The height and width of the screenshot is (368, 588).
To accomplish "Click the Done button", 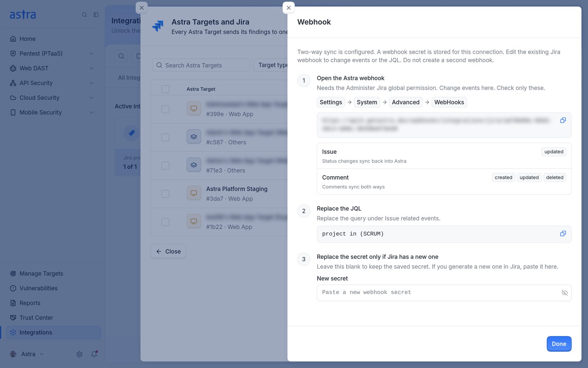I will 559,344.
